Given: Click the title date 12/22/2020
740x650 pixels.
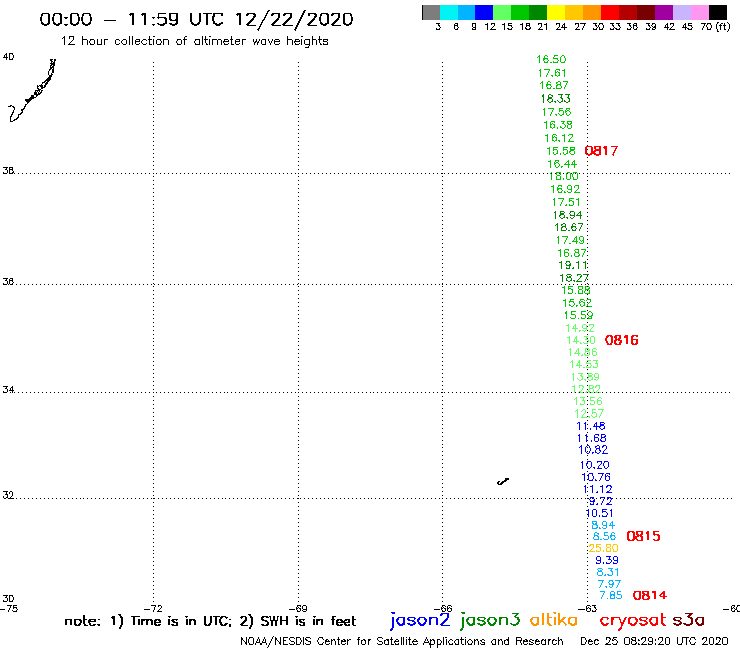Looking at the screenshot, I should pyautogui.click(x=294, y=20).
